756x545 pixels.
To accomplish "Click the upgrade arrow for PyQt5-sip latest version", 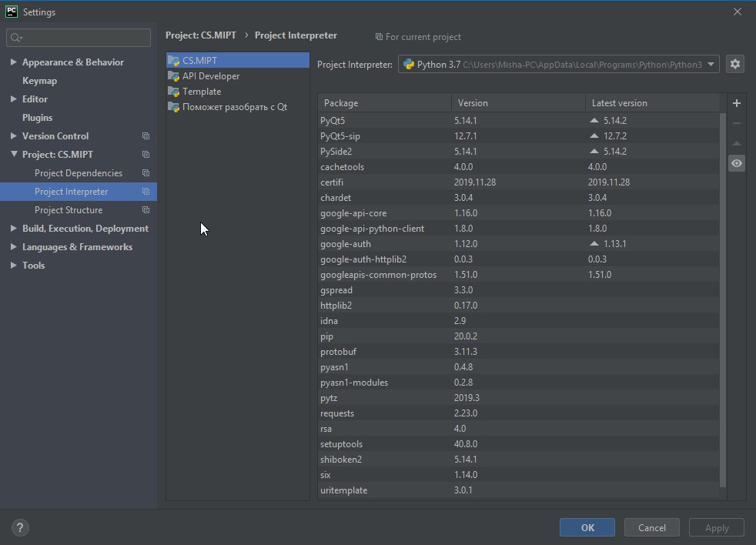I will (594, 135).
